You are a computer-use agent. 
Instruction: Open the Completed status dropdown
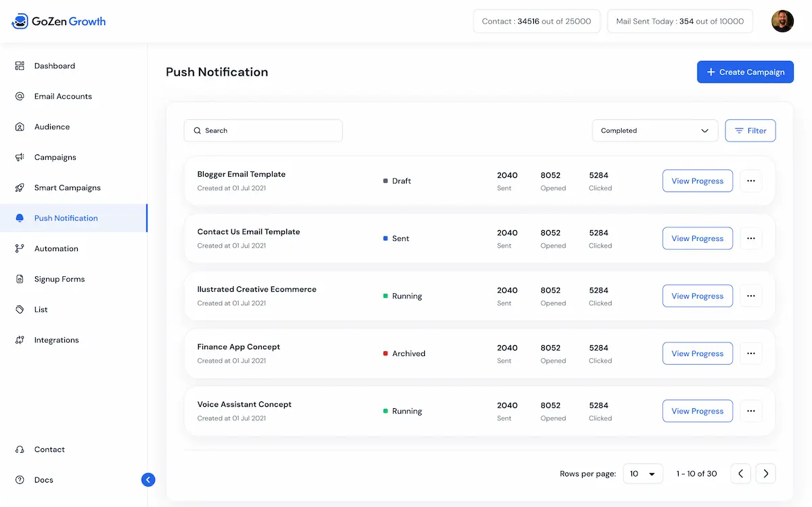click(x=654, y=130)
